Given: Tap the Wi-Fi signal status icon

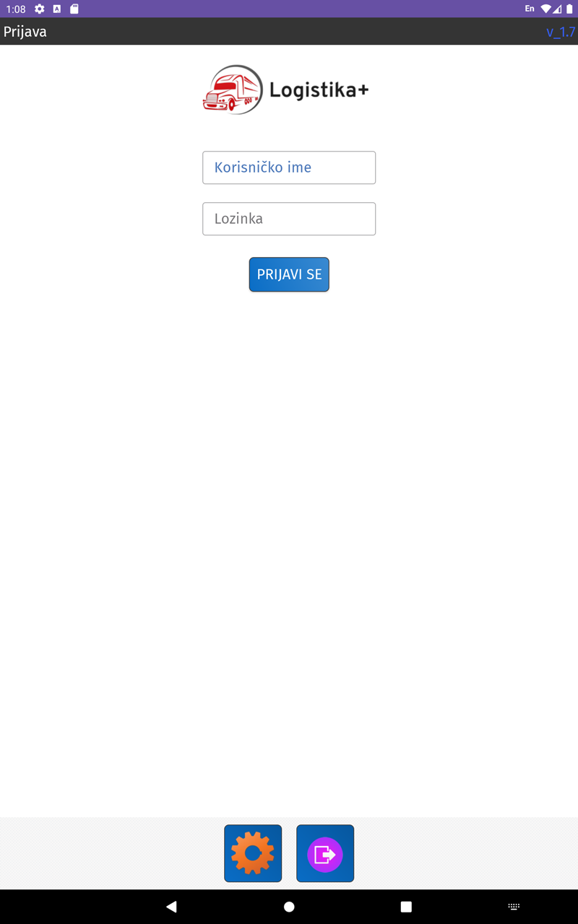Looking at the screenshot, I should point(546,9).
